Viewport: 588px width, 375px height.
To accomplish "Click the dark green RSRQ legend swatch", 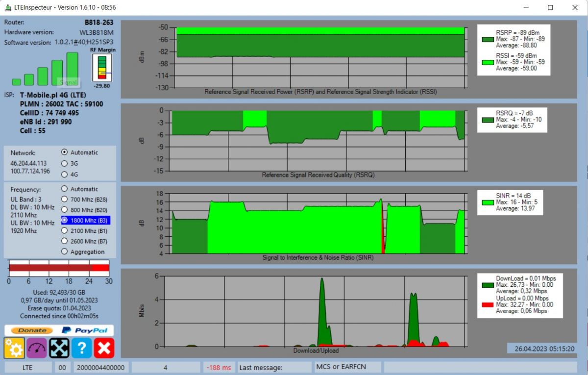I will click(x=488, y=120).
